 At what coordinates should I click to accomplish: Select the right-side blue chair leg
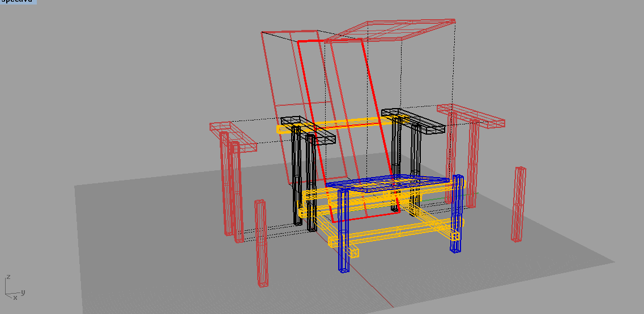pyautogui.click(x=457, y=213)
